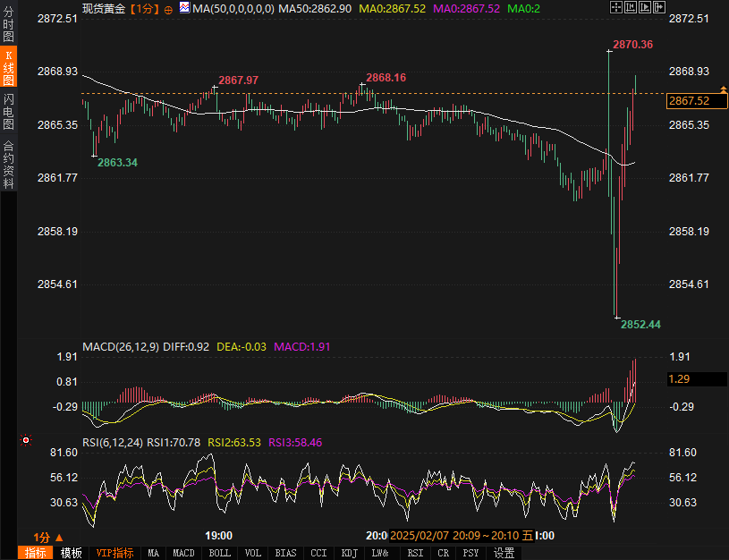Switch to the 模板 tab
The width and height of the screenshot is (729, 560).
[71, 553]
